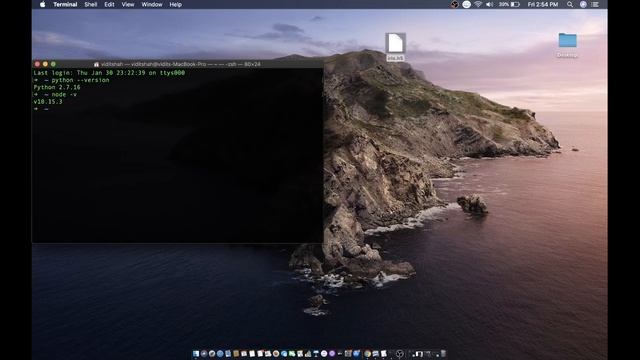Open Spotlight search magnifier

coord(570,4)
